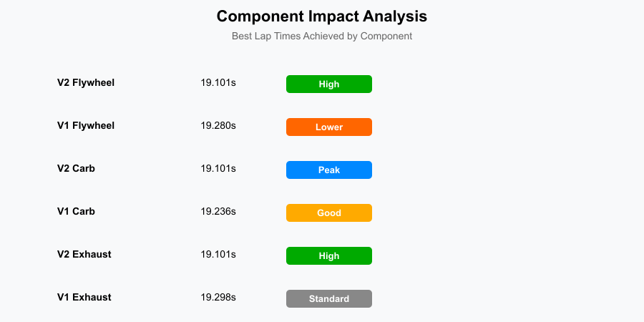This screenshot has width=644, height=322.
Task: Select the V1 Flywheel row label
Action: (x=86, y=126)
